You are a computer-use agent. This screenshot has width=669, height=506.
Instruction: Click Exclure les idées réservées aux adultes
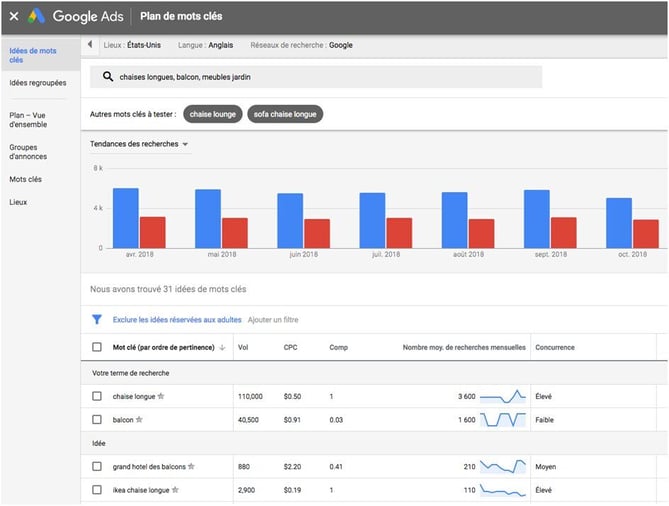(177, 320)
